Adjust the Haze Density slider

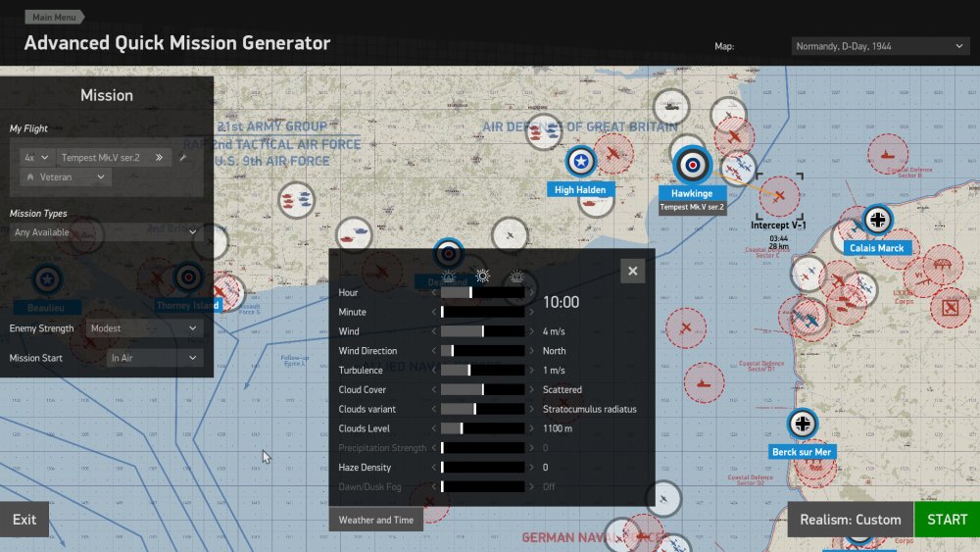click(482, 467)
